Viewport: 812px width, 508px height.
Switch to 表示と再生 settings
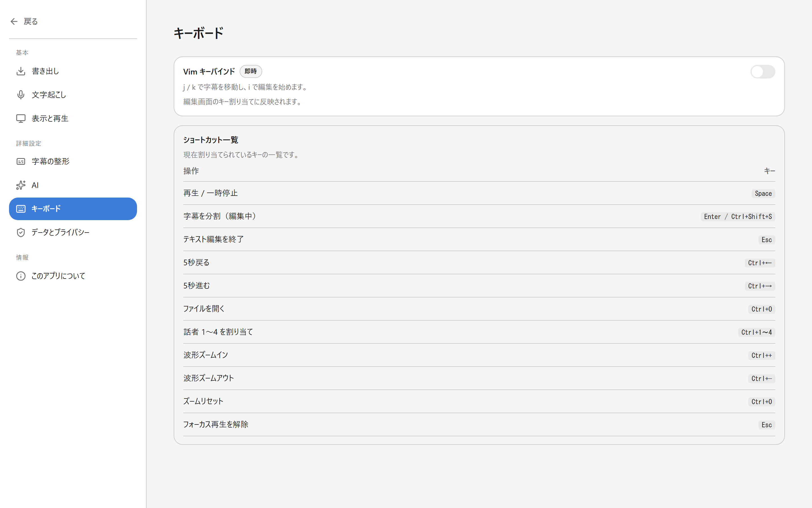tap(73, 119)
